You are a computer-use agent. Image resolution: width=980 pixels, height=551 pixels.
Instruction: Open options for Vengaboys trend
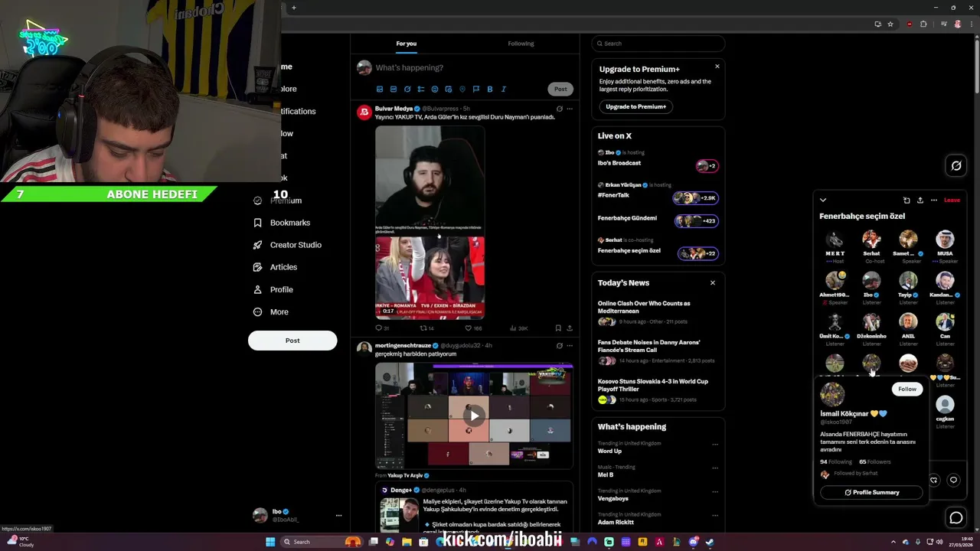(x=715, y=491)
